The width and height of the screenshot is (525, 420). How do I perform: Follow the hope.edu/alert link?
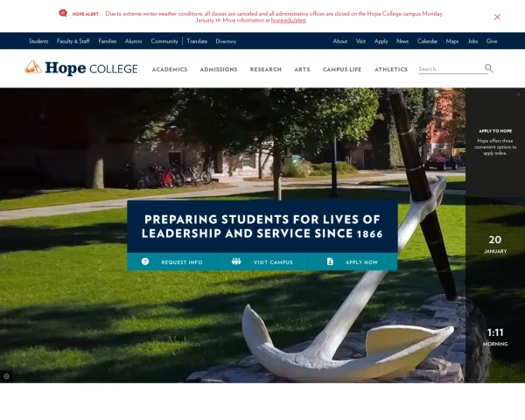pyautogui.click(x=288, y=20)
